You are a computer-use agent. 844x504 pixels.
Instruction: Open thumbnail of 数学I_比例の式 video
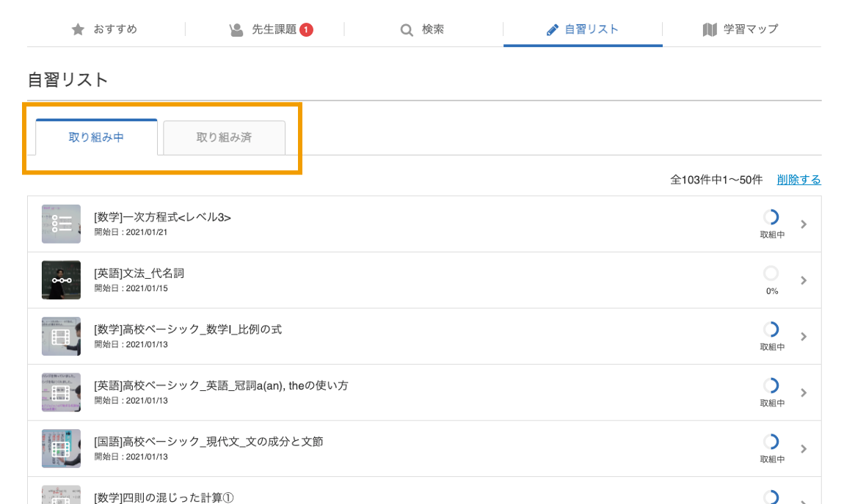[x=62, y=336]
